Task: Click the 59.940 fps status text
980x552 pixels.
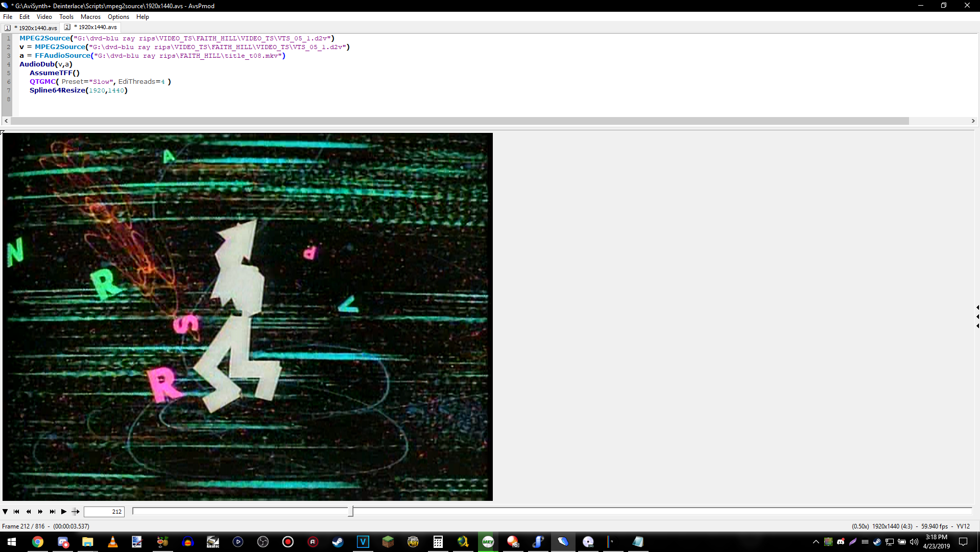Action: pos(935,526)
